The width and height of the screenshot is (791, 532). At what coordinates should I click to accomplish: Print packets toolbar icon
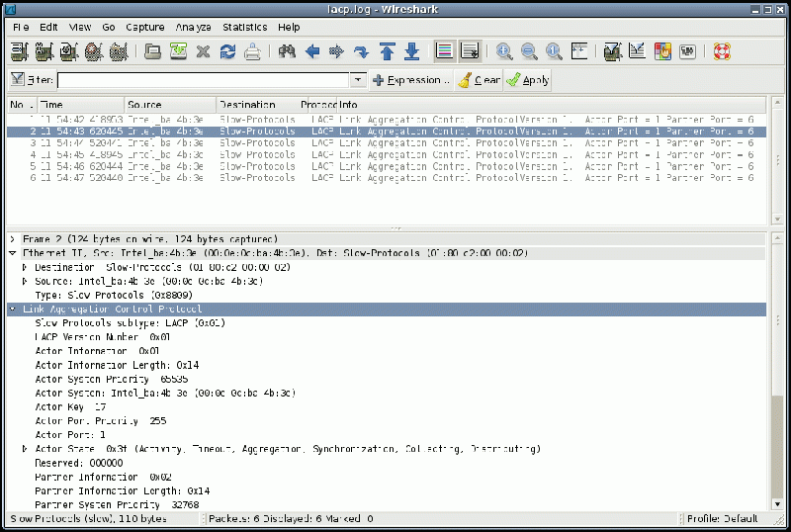point(252,51)
